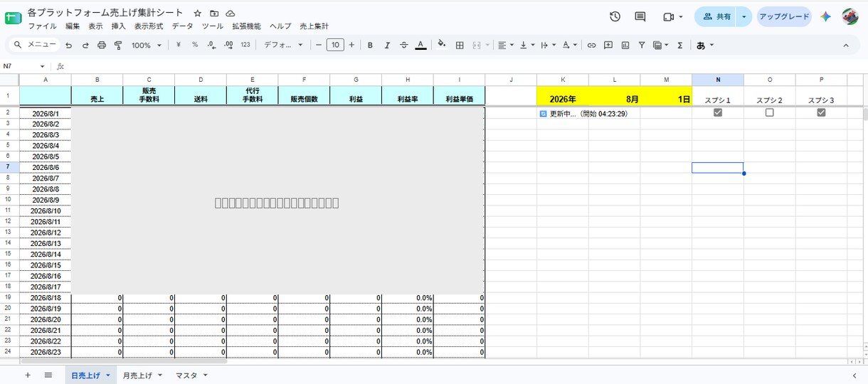
Task: Open the データ menu
Action: (182, 26)
